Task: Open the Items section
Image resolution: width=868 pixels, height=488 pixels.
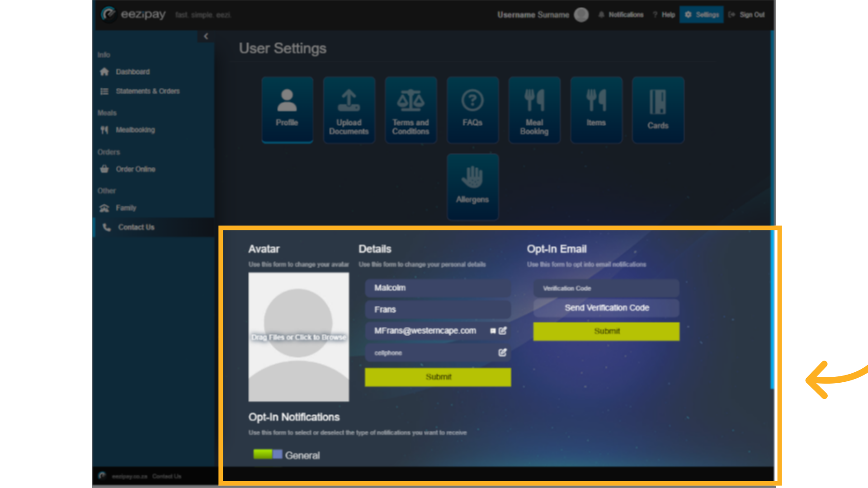Action: pyautogui.click(x=596, y=109)
